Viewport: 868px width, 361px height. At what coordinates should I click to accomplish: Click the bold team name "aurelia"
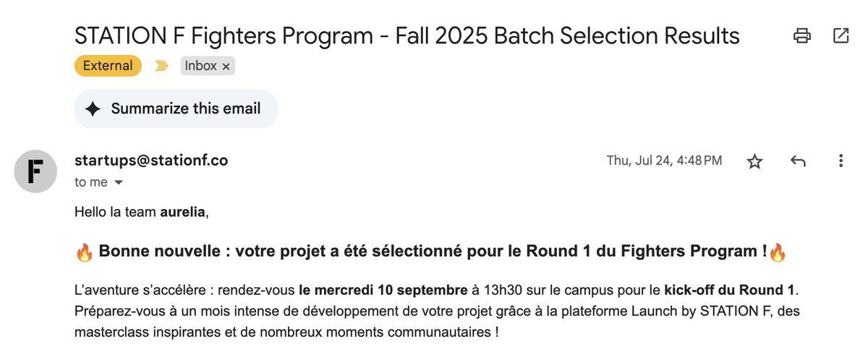[x=183, y=212]
